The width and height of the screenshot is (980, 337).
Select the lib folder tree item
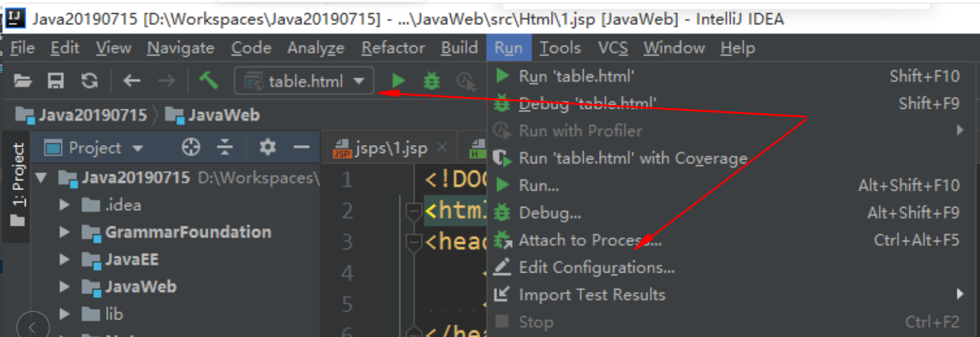pyautogui.click(x=103, y=314)
